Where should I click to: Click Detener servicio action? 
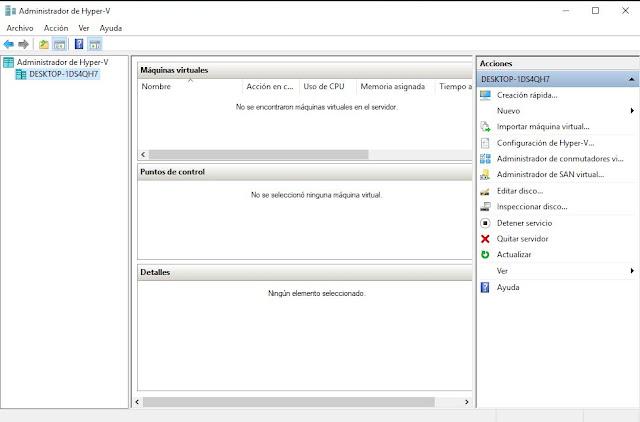pyautogui.click(x=524, y=223)
